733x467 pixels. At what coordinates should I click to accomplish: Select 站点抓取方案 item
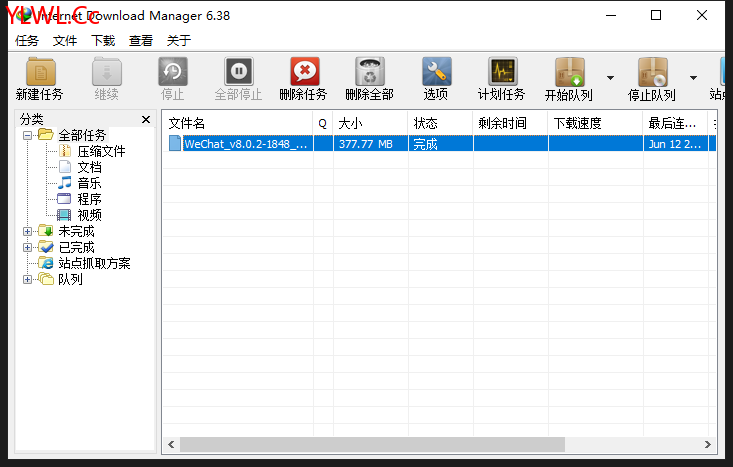pyautogui.click(x=94, y=263)
